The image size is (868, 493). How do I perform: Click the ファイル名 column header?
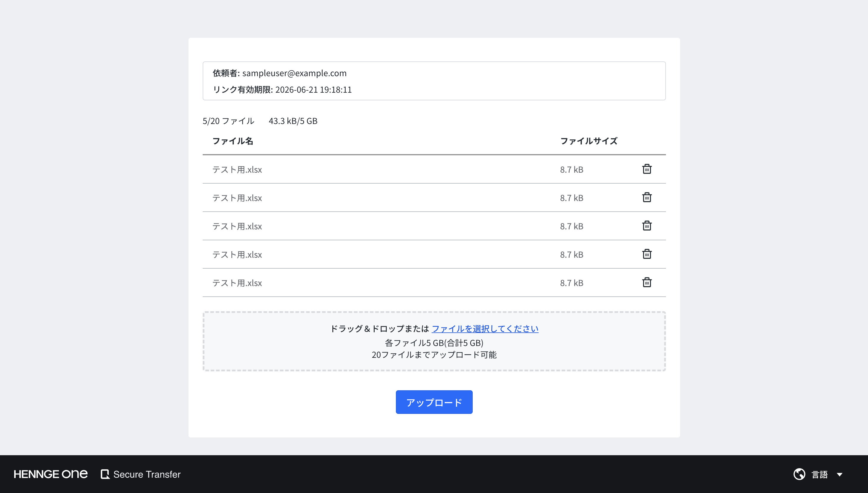(233, 141)
